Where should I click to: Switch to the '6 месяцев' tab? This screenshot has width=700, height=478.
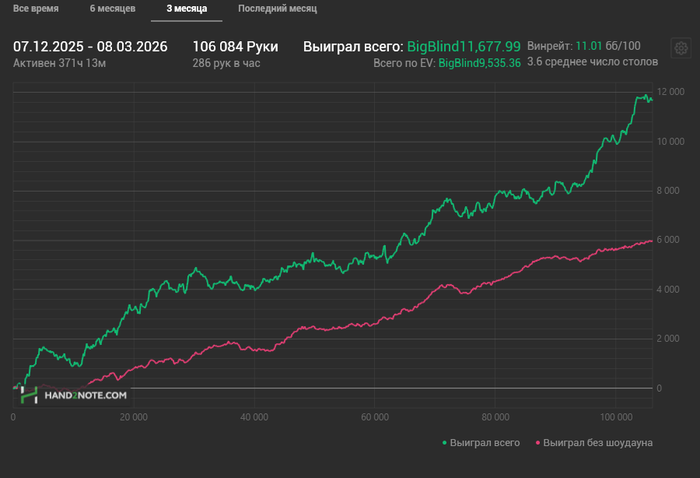point(112,8)
